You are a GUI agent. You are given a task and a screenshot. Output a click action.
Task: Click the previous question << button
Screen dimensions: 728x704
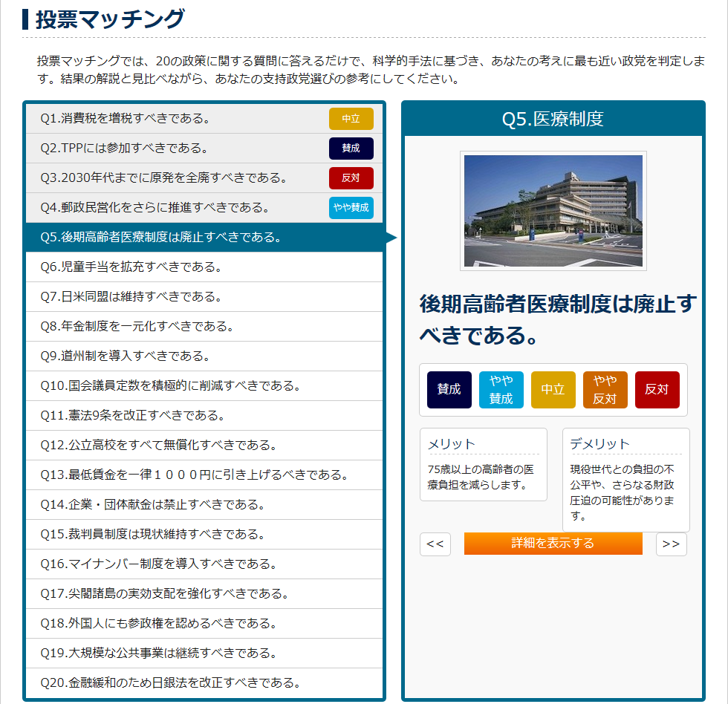coord(435,544)
